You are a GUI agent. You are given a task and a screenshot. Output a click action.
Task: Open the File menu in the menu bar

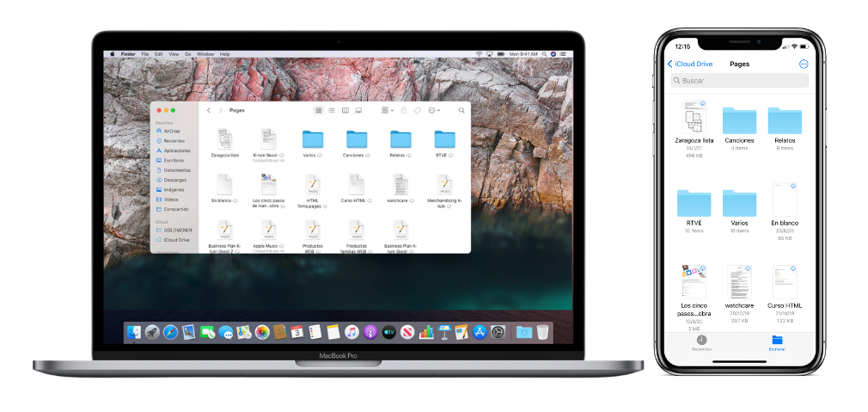(x=145, y=54)
